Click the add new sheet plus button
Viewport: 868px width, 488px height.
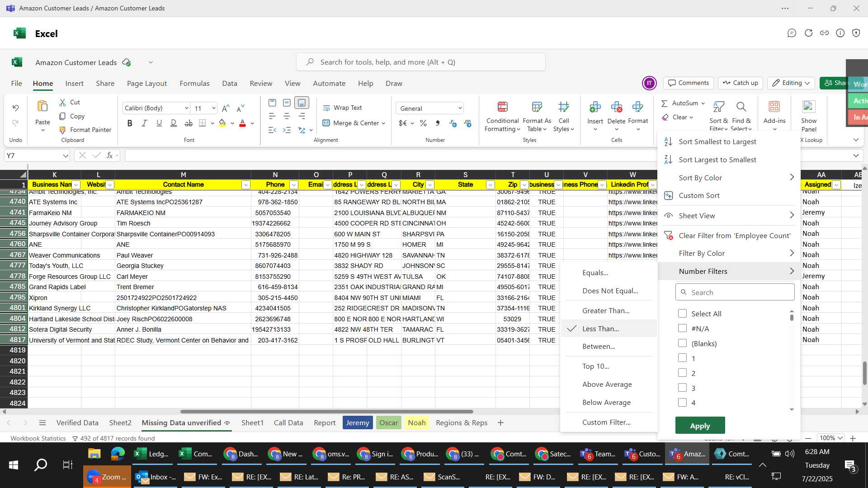500,423
